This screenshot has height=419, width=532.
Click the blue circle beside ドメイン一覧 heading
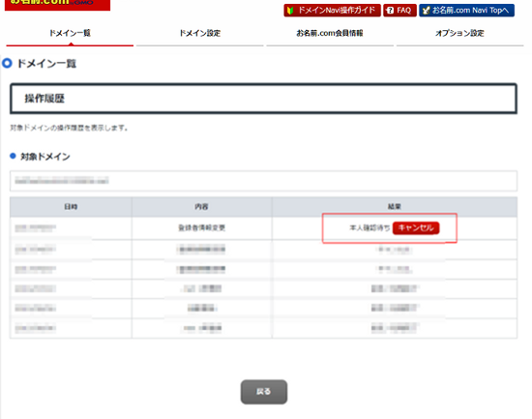coord(7,63)
